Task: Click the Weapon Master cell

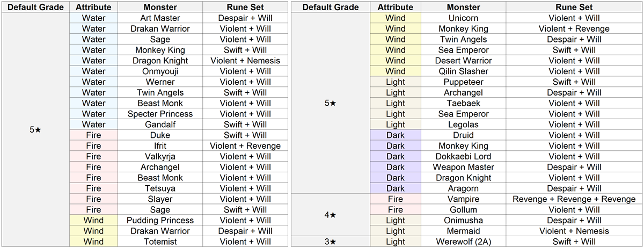Action: click(463, 167)
